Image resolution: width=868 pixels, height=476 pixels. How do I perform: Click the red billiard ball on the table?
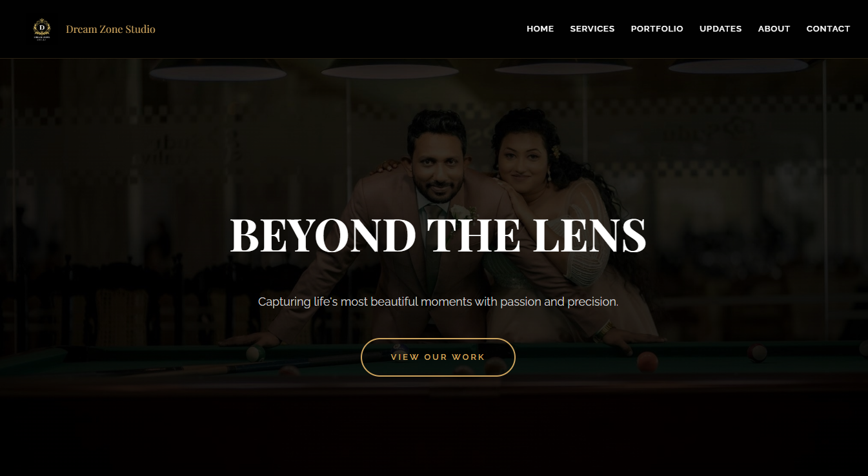coord(647,362)
